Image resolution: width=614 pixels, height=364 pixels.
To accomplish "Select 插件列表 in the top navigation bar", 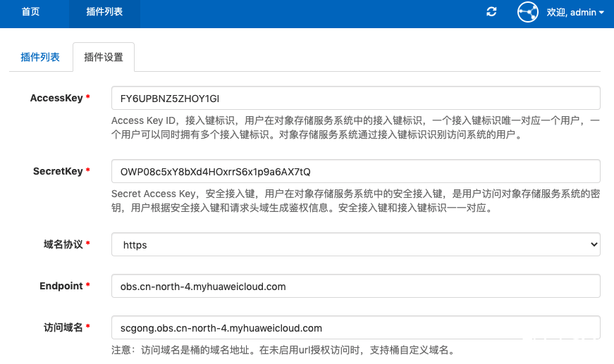I will 104,13.
